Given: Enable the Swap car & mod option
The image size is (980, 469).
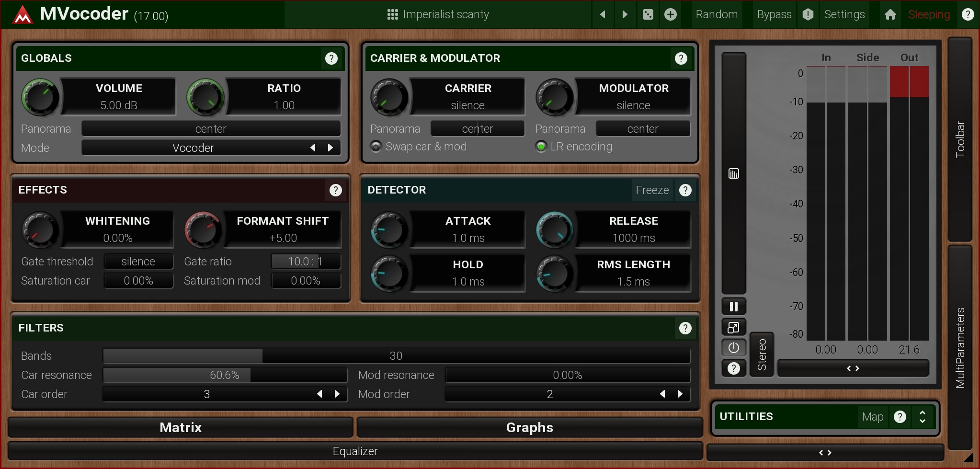Looking at the screenshot, I should [376, 147].
